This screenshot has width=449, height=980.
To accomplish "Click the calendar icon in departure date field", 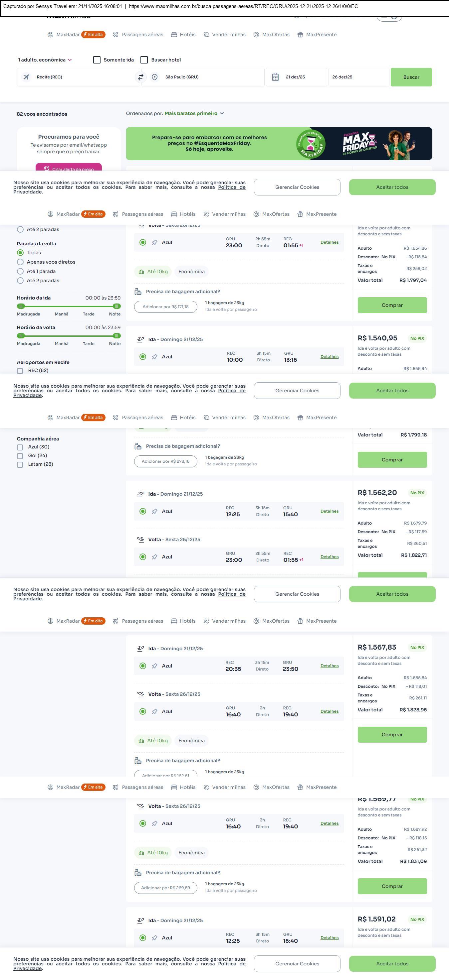I will tap(275, 77).
